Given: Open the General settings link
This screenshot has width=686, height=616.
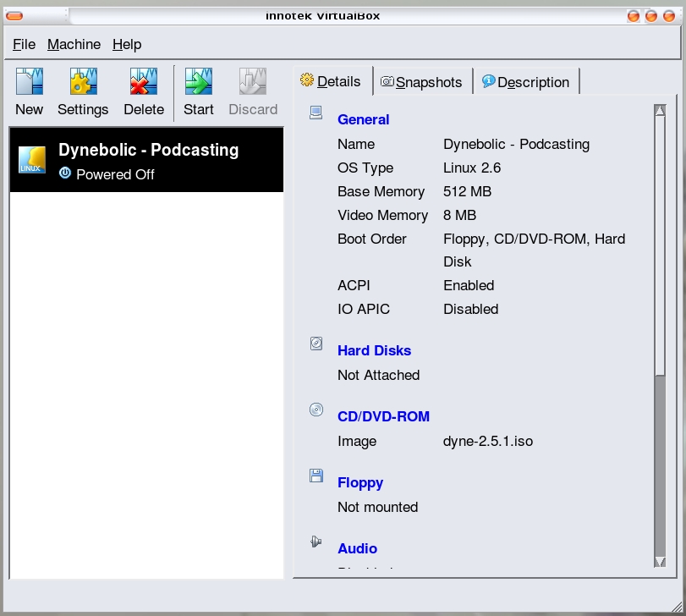Looking at the screenshot, I should point(363,119).
